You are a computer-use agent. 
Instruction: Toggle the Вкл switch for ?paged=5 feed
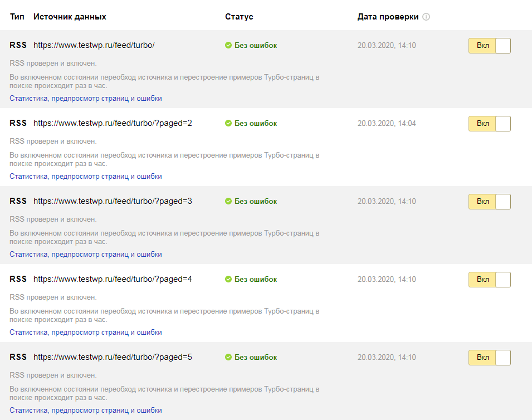click(x=490, y=358)
